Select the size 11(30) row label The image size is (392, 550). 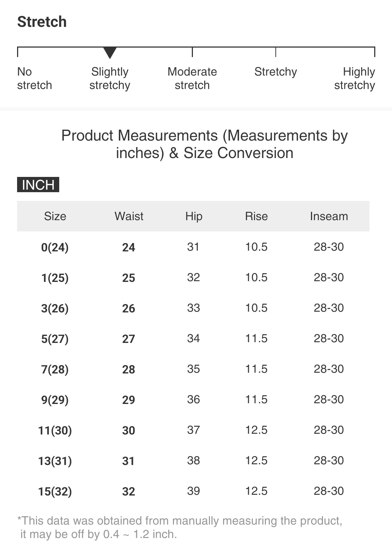(x=55, y=430)
